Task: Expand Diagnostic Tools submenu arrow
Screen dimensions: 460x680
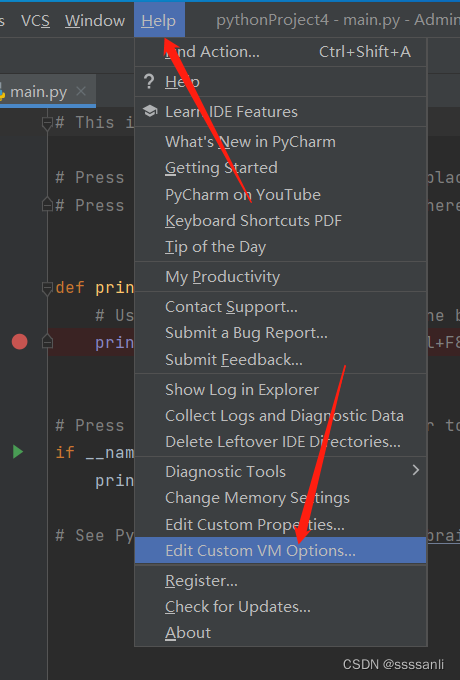Action: pos(416,470)
